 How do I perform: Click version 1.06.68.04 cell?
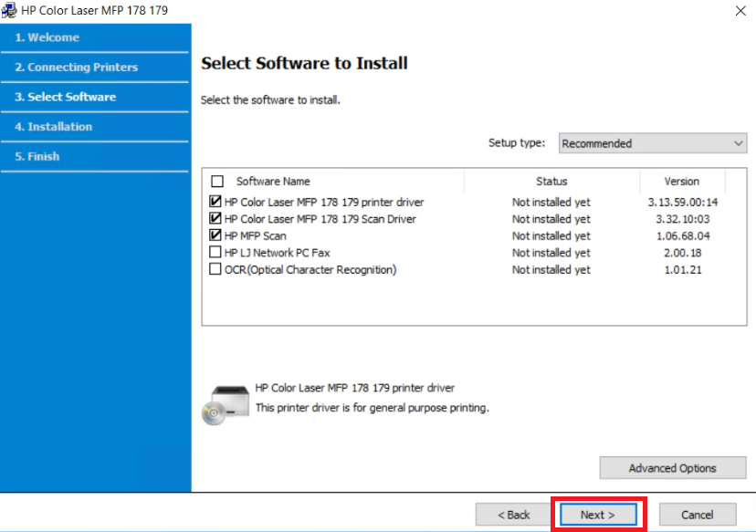(x=683, y=236)
